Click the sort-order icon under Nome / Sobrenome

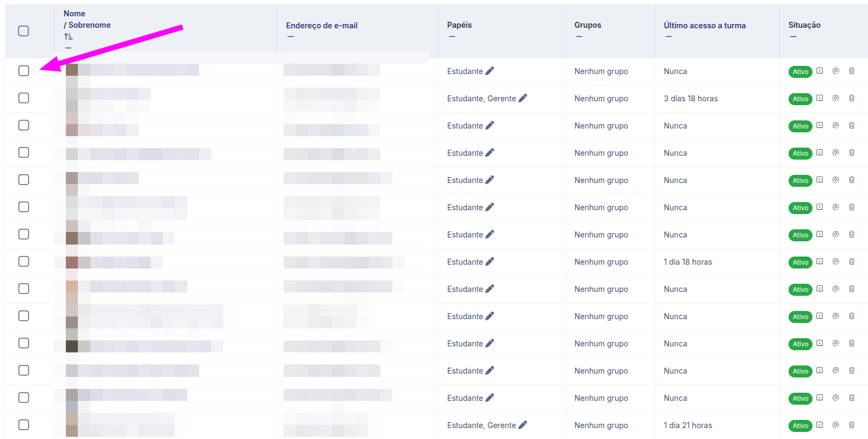pos(68,36)
